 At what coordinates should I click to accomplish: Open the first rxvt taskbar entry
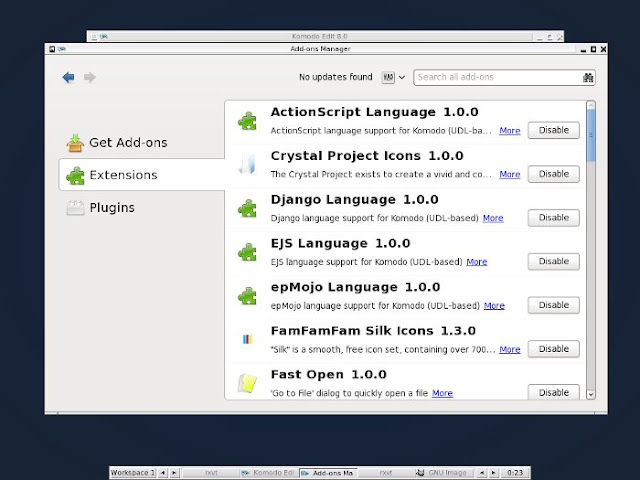(x=211, y=473)
